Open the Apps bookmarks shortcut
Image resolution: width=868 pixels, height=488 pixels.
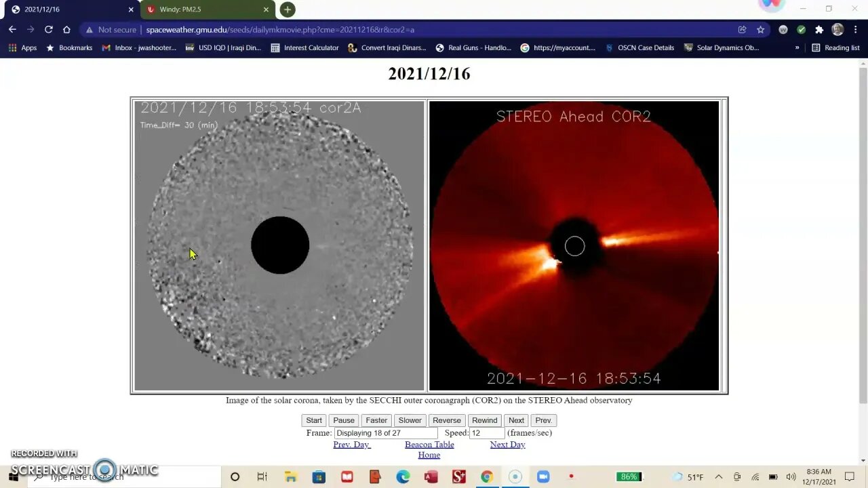(x=22, y=48)
